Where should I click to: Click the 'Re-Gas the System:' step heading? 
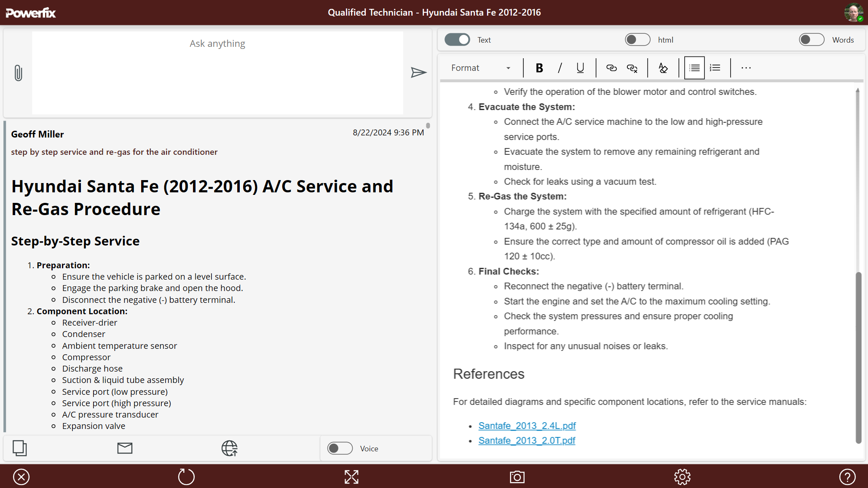click(x=522, y=197)
